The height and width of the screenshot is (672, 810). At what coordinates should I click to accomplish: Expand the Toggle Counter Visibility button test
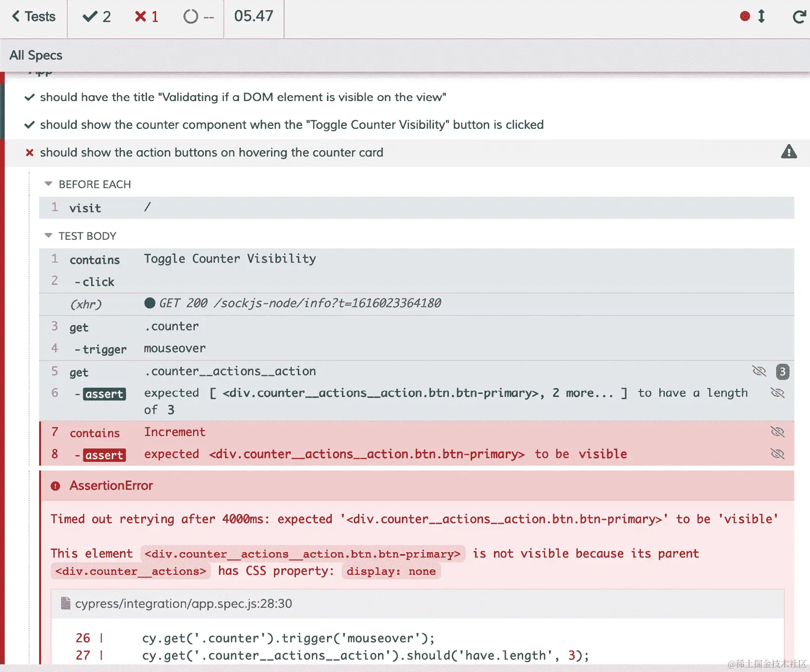point(292,125)
